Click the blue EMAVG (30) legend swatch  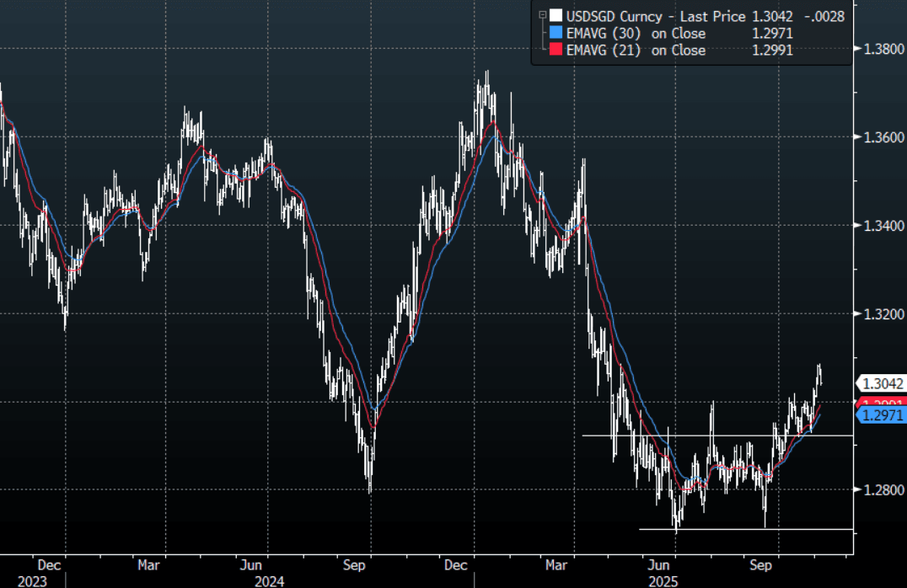pyautogui.click(x=555, y=33)
